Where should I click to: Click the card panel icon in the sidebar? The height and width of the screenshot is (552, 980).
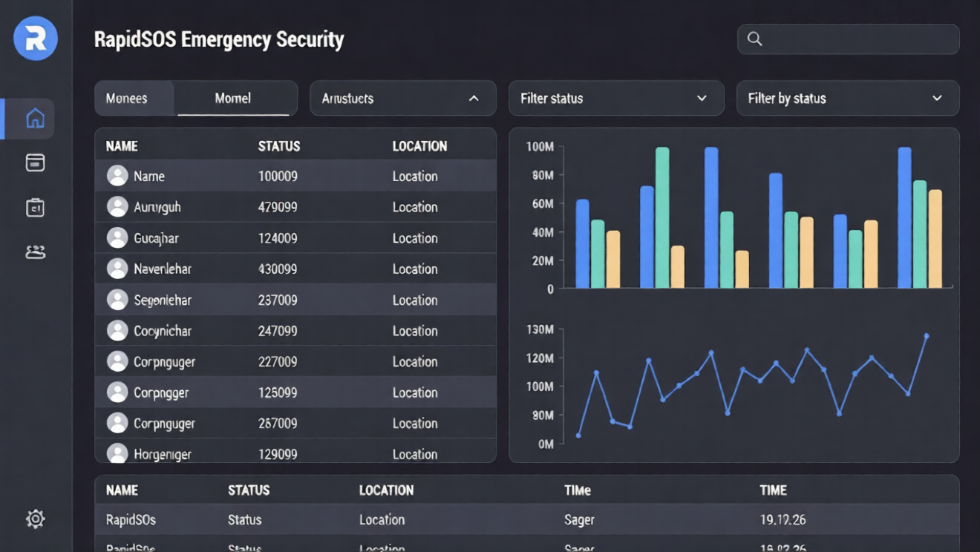[x=34, y=162]
